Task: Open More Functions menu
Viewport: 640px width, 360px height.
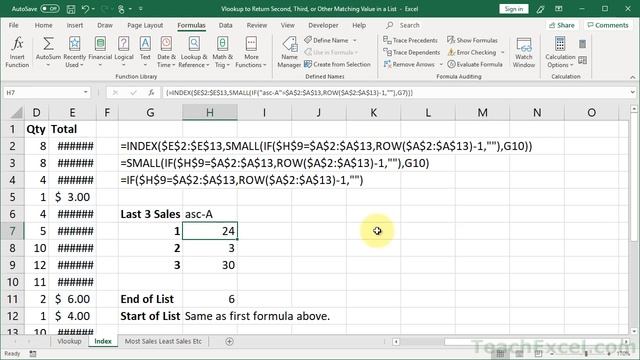Action: click(251, 52)
